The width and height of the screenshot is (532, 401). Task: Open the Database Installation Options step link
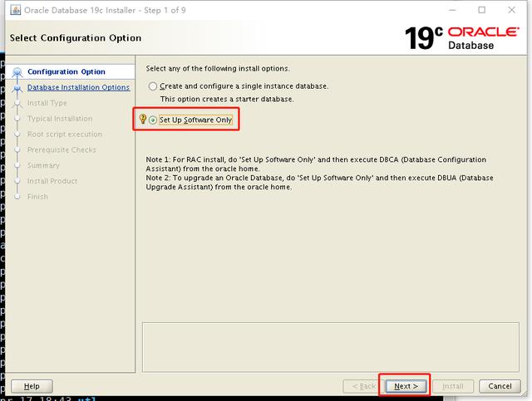coord(78,87)
